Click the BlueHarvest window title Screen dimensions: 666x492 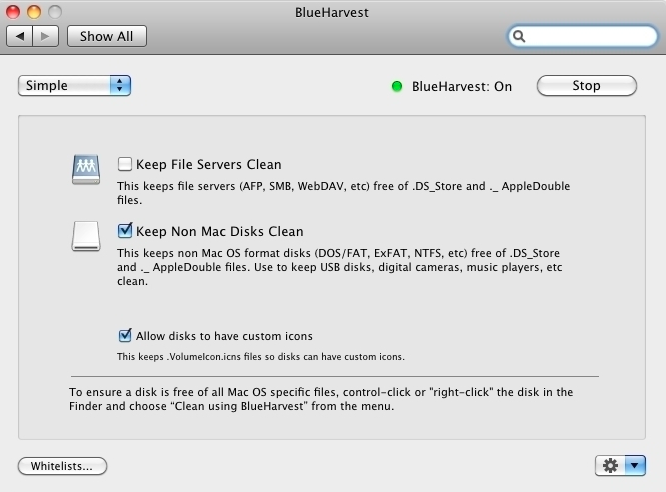(332, 12)
